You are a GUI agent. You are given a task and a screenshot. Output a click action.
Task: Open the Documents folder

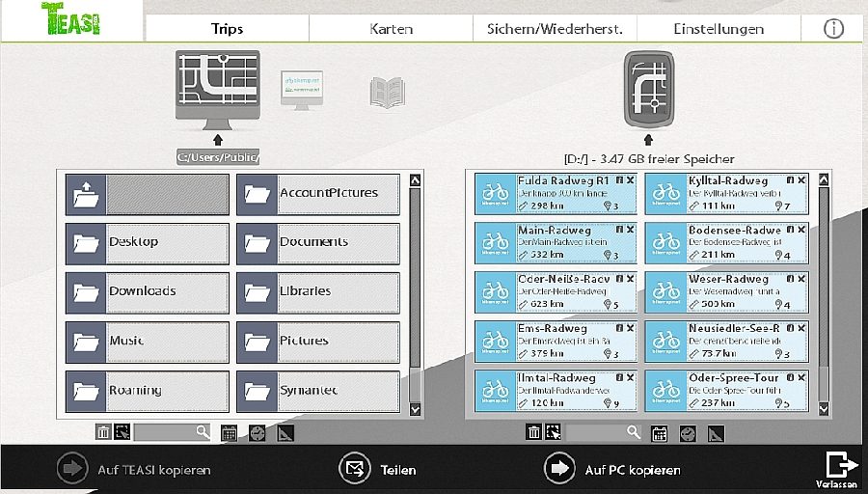[318, 244]
